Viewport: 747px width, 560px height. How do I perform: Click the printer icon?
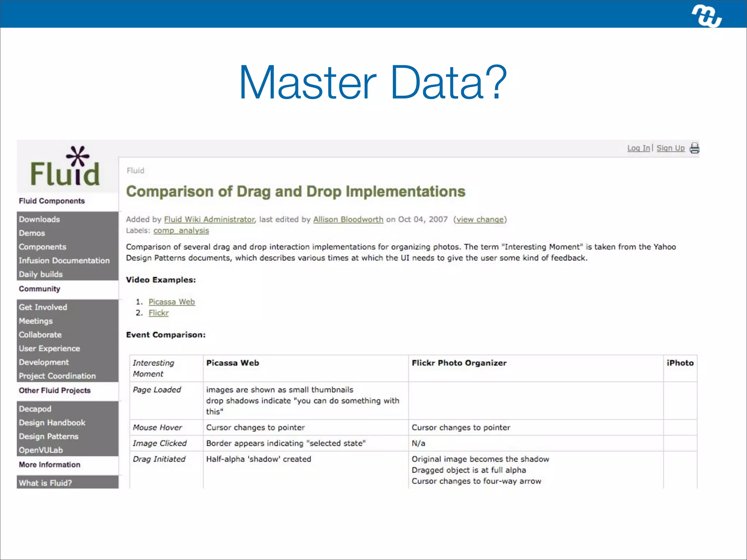tap(694, 148)
